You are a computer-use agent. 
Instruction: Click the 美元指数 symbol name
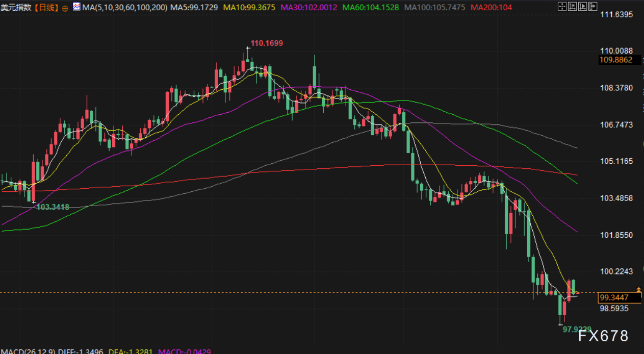click(16, 8)
